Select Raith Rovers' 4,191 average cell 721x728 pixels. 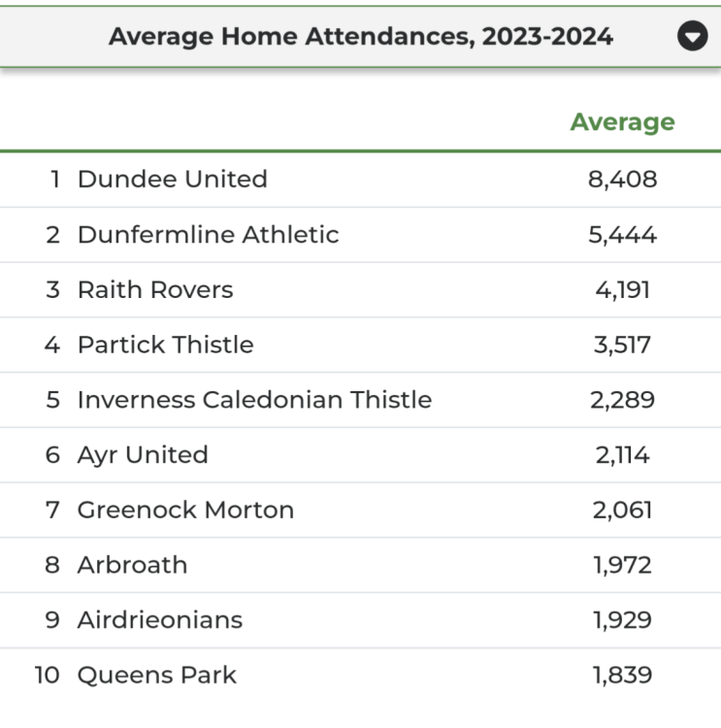point(622,290)
